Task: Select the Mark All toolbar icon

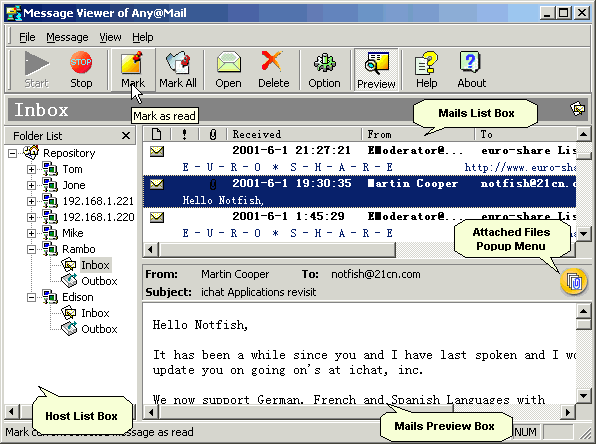Action: pyautogui.click(x=178, y=70)
